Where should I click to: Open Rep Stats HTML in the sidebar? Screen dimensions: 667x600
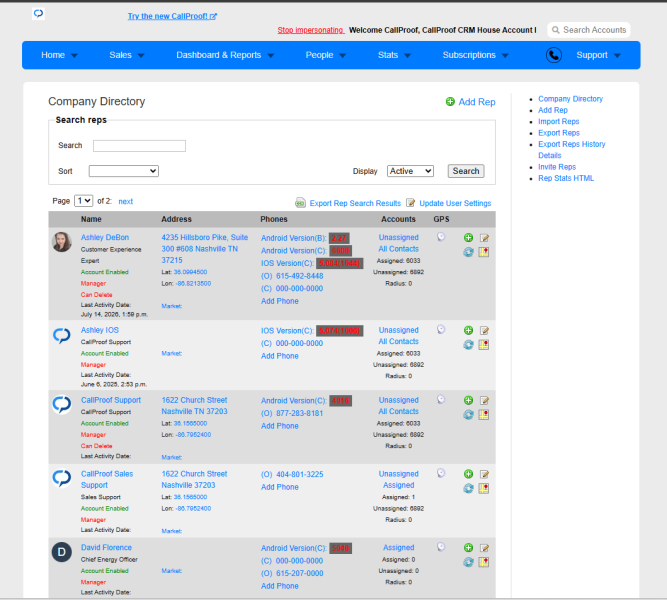pyautogui.click(x=566, y=178)
